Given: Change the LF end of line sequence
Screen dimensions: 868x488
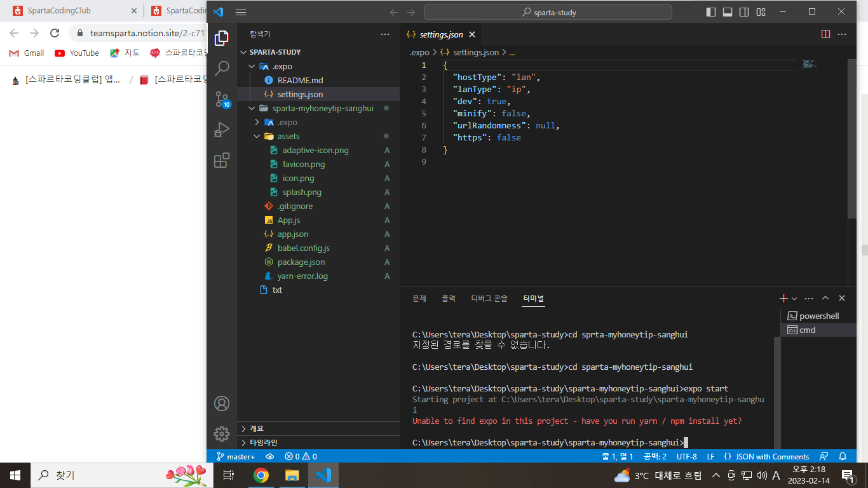Looking at the screenshot, I should pyautogui.click(x=710, y=456).
